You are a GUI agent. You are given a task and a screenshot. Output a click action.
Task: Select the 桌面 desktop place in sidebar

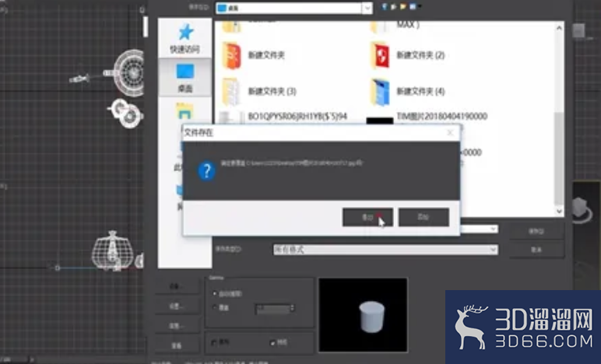(185, 78)
